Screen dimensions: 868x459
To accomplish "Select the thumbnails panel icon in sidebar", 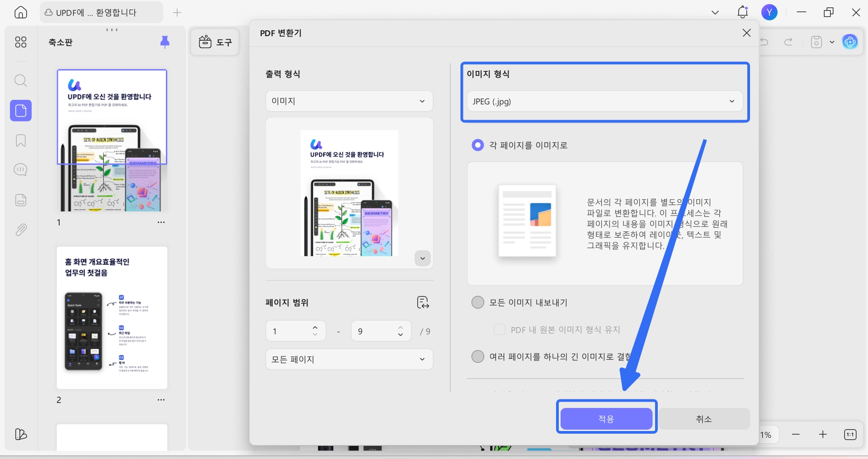I will pos(21,111).
